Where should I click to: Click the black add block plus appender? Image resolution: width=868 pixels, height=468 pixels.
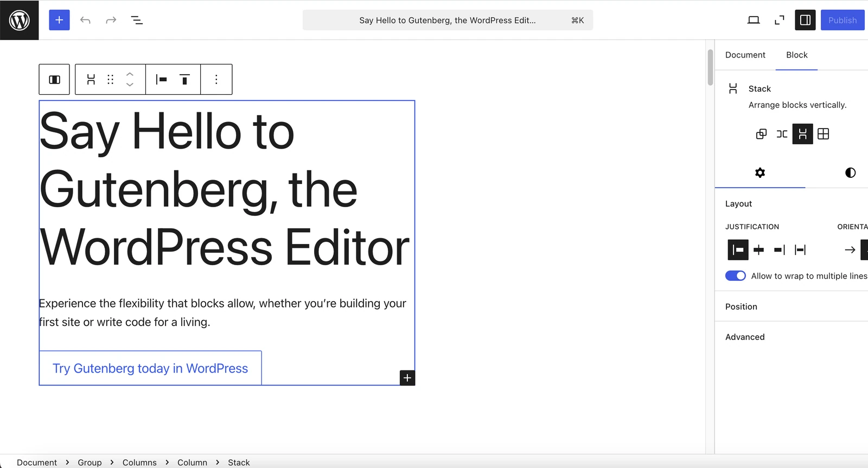click(x=407, y=378)
